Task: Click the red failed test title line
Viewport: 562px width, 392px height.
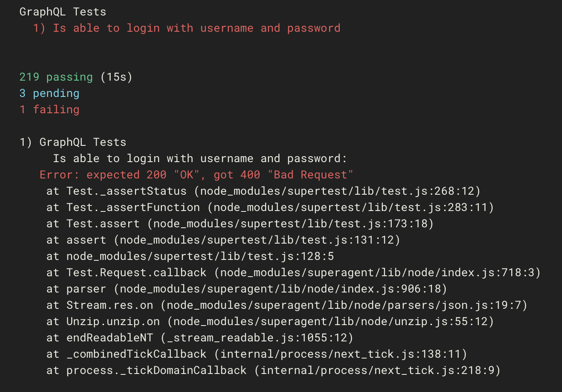Action: tap(187, 28)
